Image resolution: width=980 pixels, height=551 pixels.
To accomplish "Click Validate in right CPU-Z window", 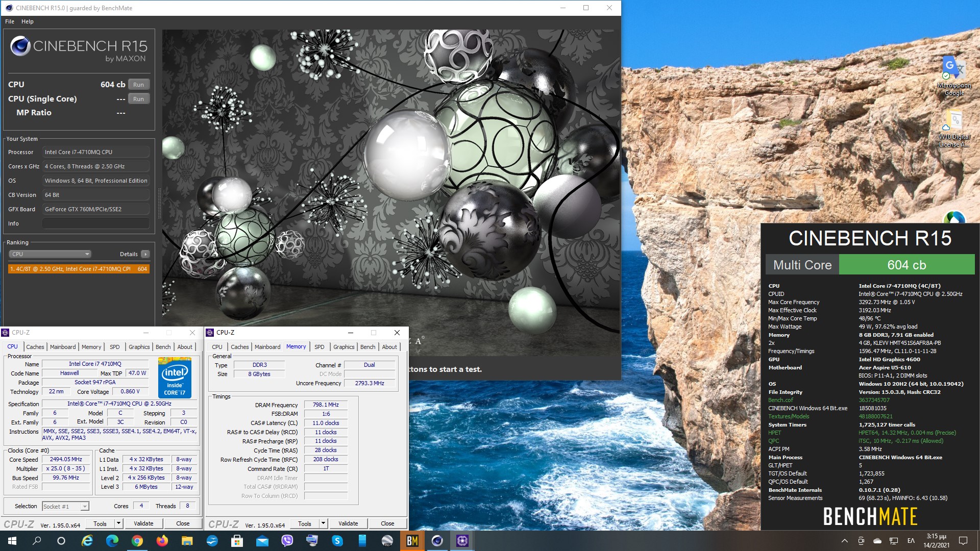I will 348,524.
